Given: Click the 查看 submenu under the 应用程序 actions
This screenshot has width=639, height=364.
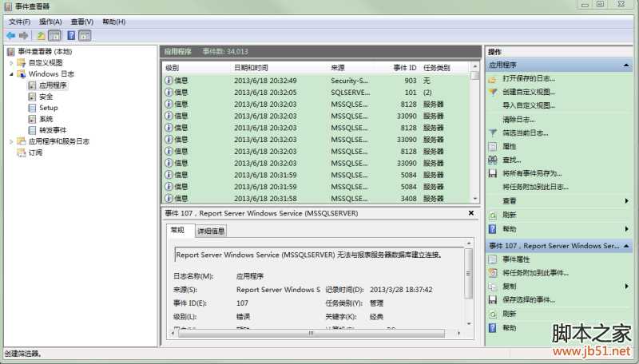Looking at the screenshot, I should tap(559, 201).
